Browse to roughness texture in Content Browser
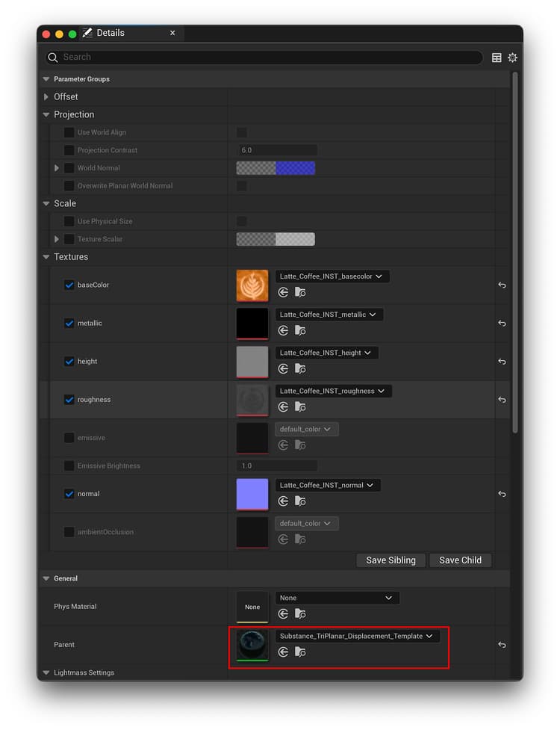 [x=300, y=407]
